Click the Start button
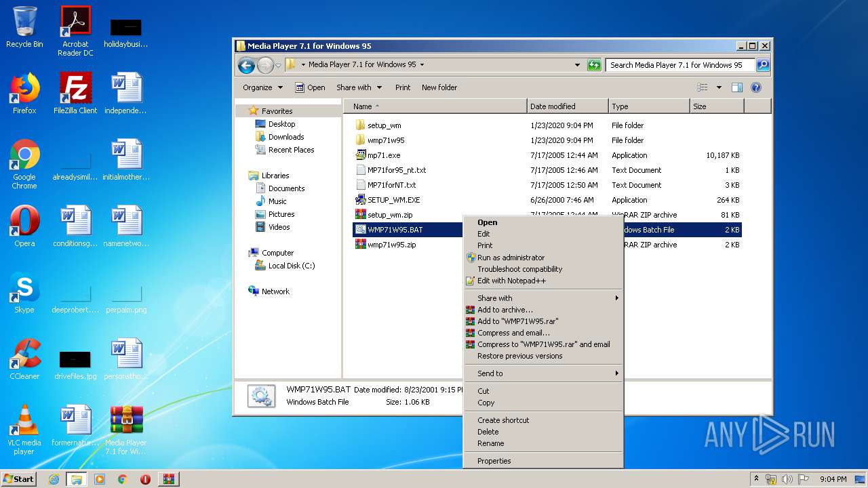 click(x=19, y=479)
